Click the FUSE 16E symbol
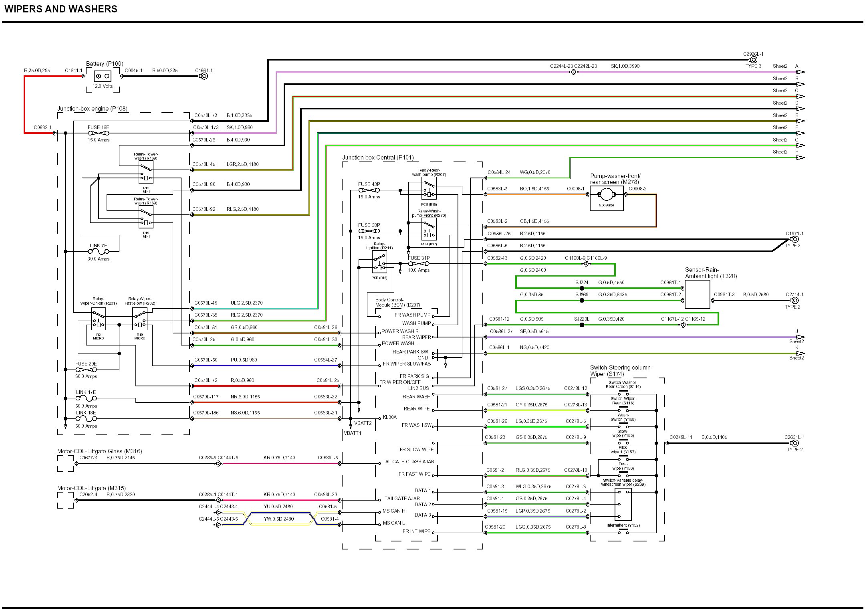867x616 pixels. [x=99, y=133]
